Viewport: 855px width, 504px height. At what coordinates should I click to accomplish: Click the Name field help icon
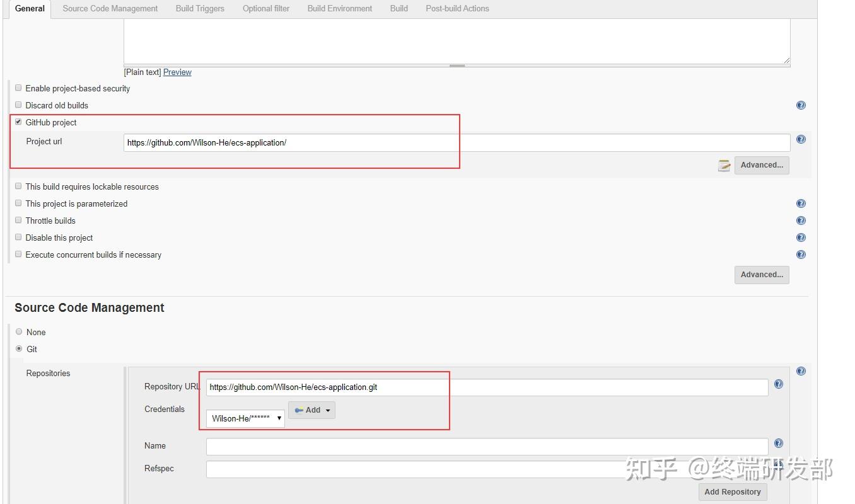click(x=779, y=443)
